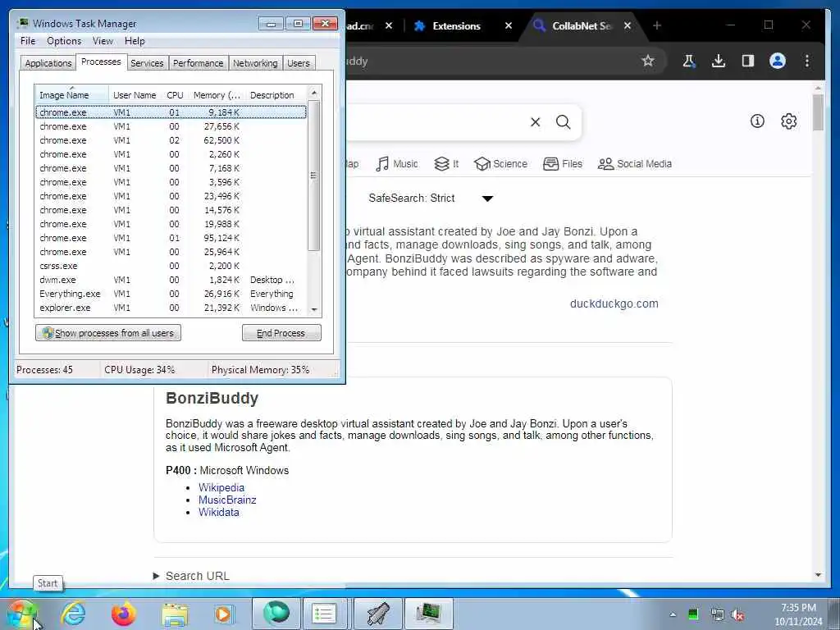840x630 pixels.
Task: Select the Social Media search category
Action: [x=634, y=164]
